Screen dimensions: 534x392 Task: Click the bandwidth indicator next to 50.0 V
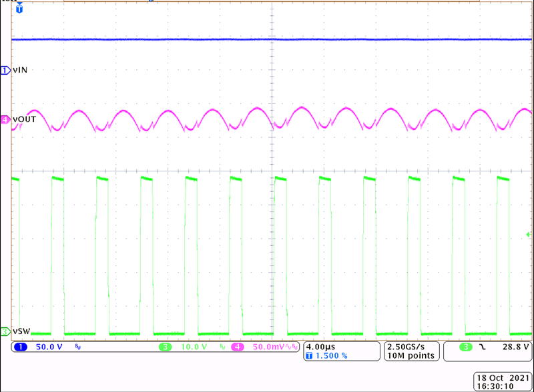point(78,347)
